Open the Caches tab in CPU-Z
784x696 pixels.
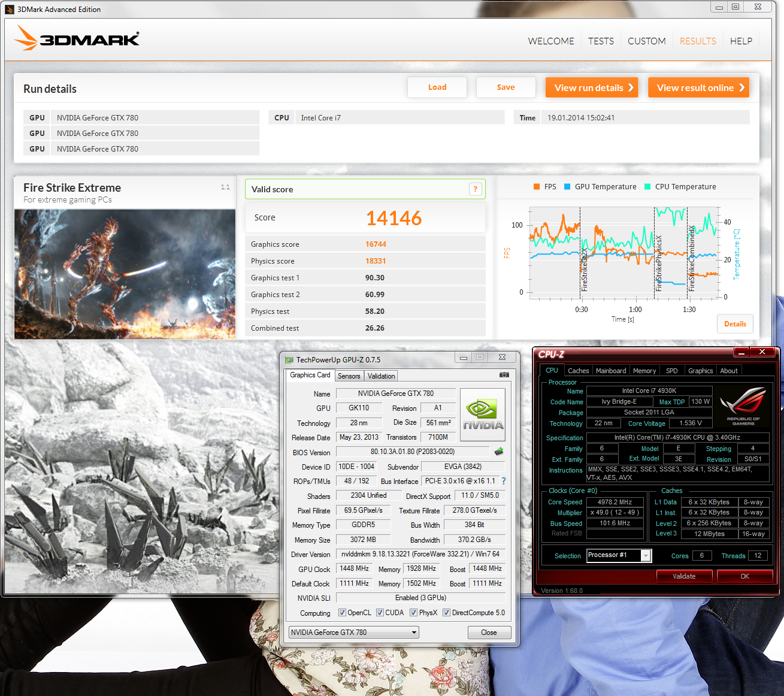(x=578, y=371)
